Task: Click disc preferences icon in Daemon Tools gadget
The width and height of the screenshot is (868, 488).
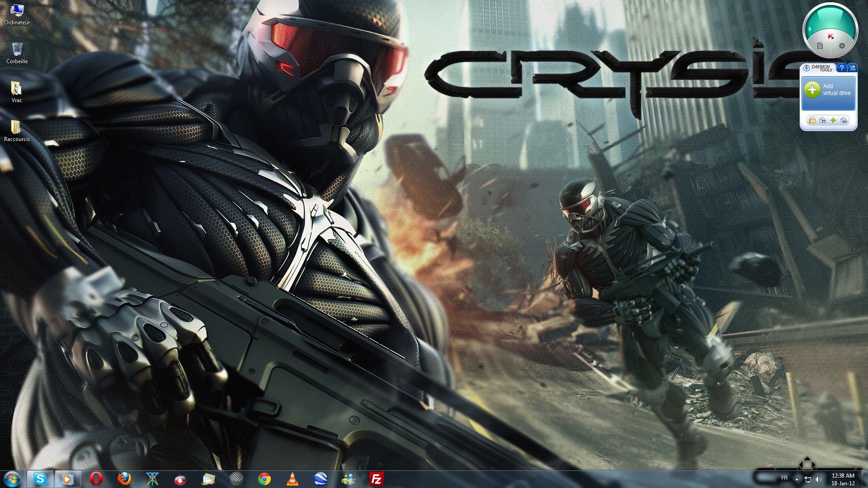Action: 844,120
